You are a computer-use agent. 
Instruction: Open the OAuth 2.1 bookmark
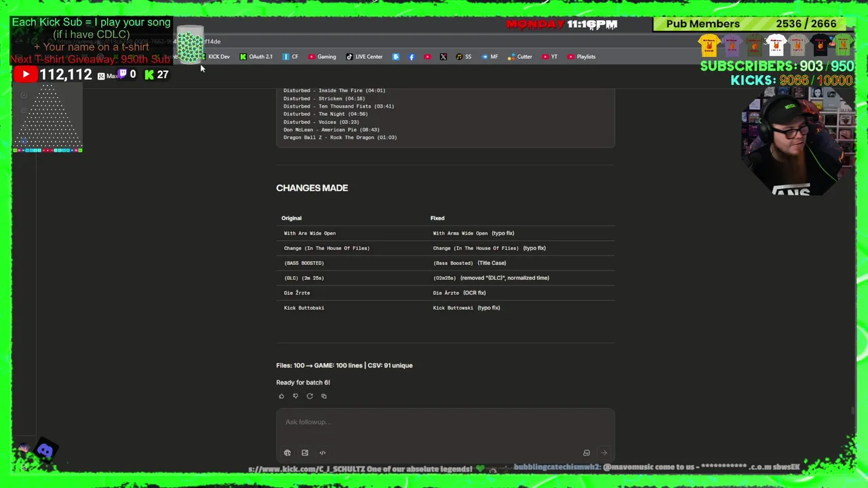point(256,57)
